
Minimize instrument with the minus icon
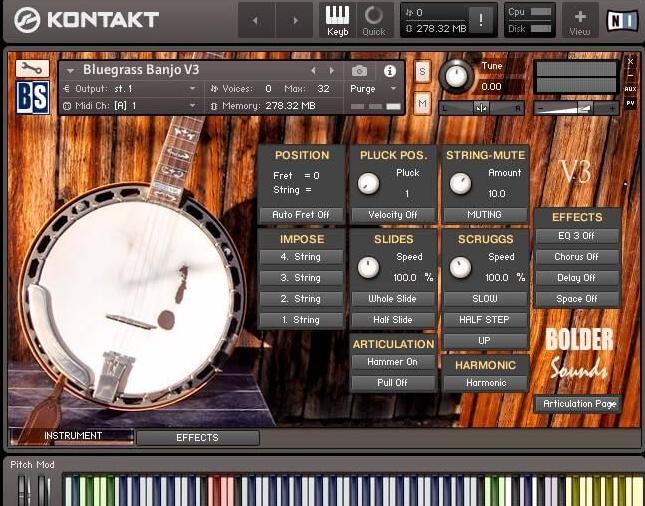[630, 76]
